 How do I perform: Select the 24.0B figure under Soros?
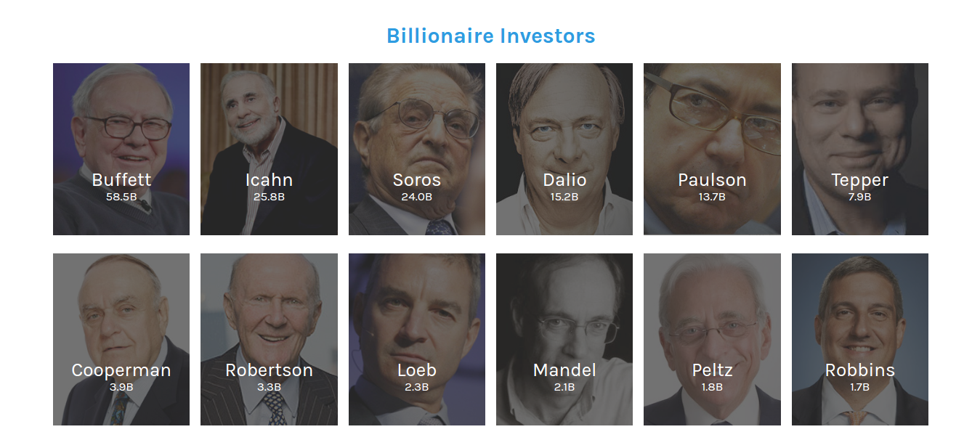pyautogui.click(x=417, y=197)
